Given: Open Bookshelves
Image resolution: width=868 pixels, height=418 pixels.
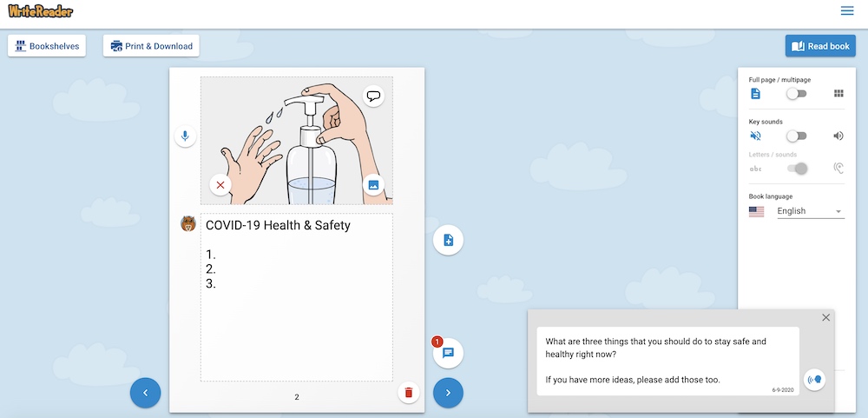Looking at the screenshot, I should coord(47,46).
